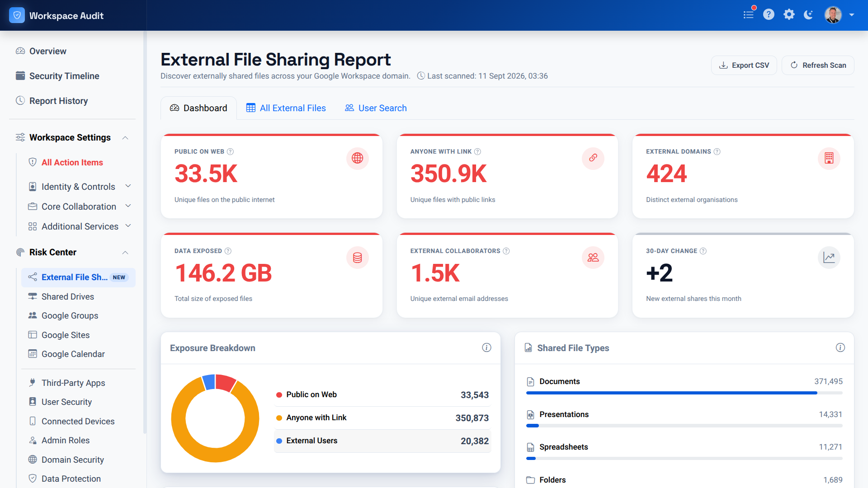The image size is (868, 488).
Task: Open Admin Roles report
Action: pos(66,440)
